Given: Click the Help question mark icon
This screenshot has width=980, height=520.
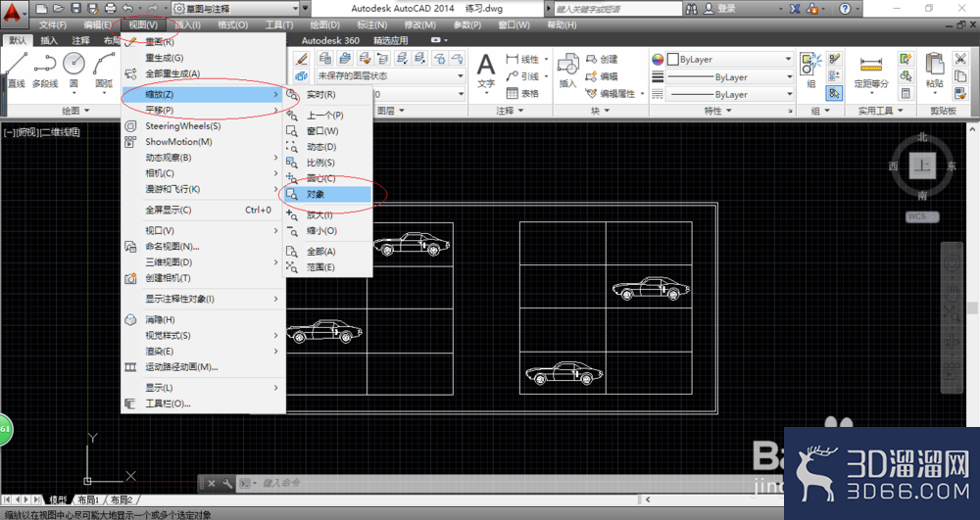Looking at the screenshot, I should click(845, 9).
